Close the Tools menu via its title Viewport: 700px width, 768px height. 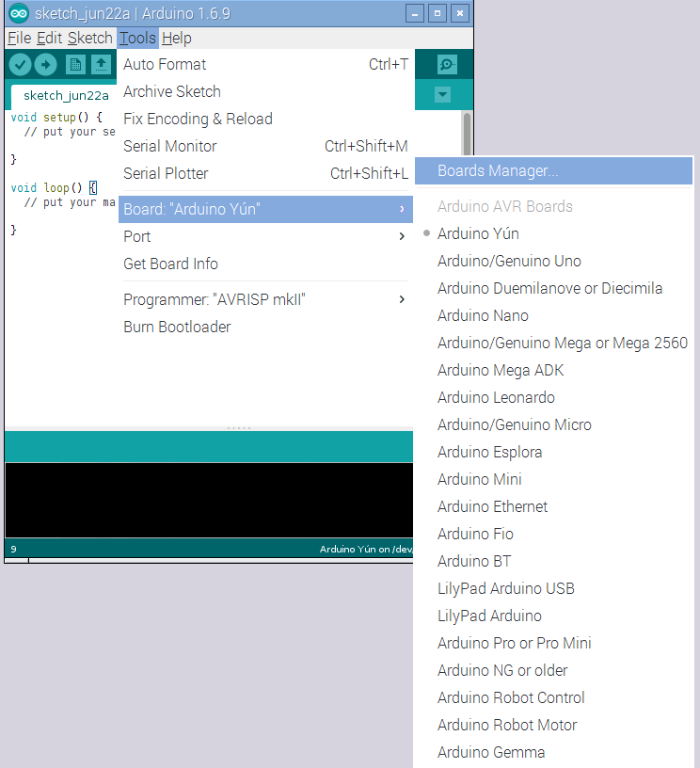138,39
